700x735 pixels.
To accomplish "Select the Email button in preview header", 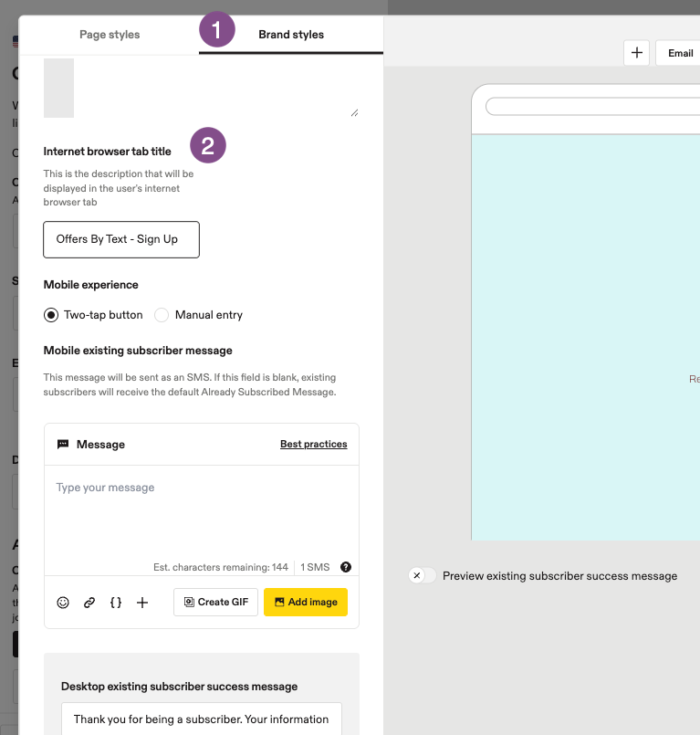I will coord(680,53).
